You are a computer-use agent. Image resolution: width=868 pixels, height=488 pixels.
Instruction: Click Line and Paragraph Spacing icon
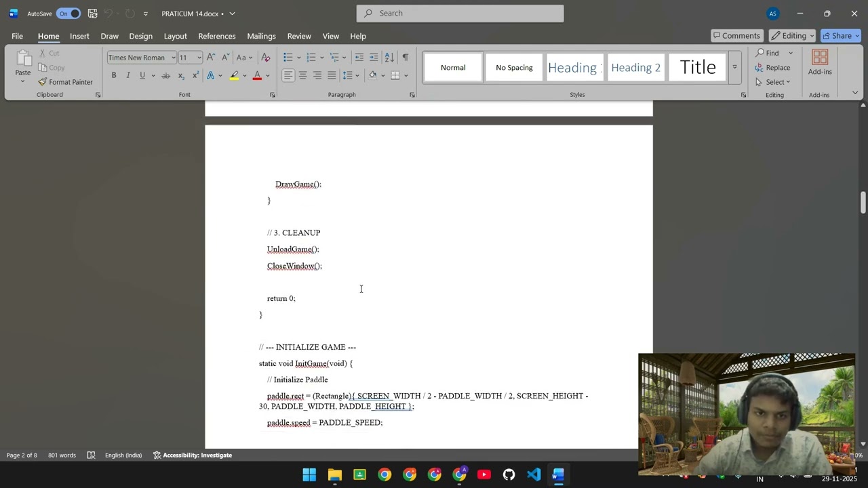click(347, 75)
